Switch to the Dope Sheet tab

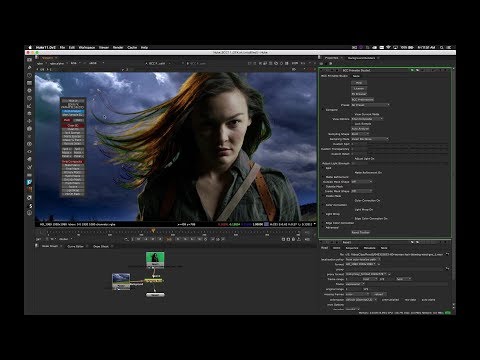(x=101, y=246)
